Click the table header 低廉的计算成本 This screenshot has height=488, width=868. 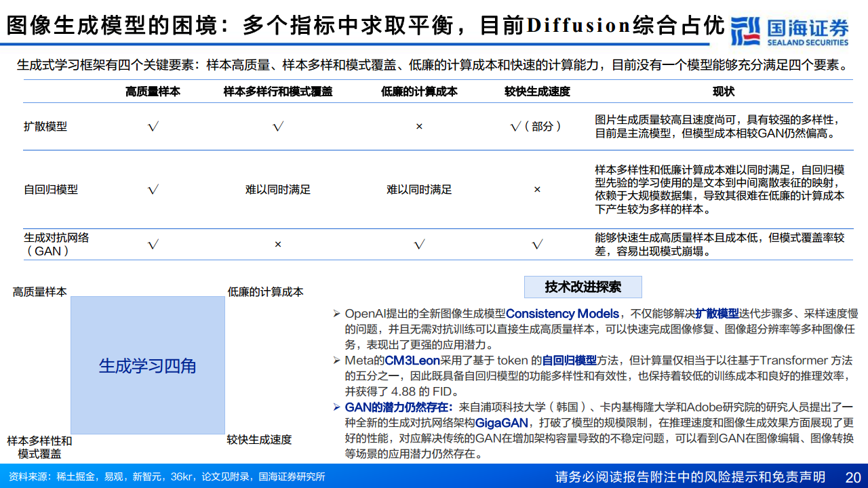tap(419, 91)
